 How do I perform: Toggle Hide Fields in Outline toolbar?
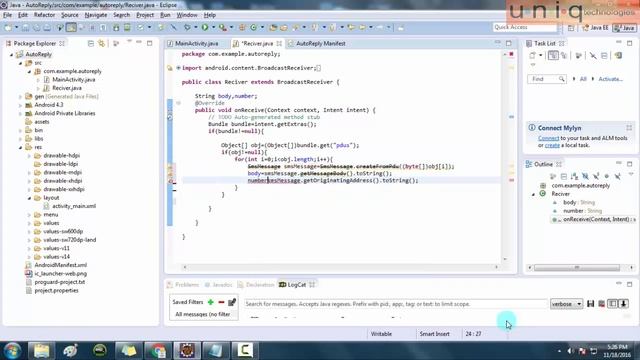(x=585, y=176)
